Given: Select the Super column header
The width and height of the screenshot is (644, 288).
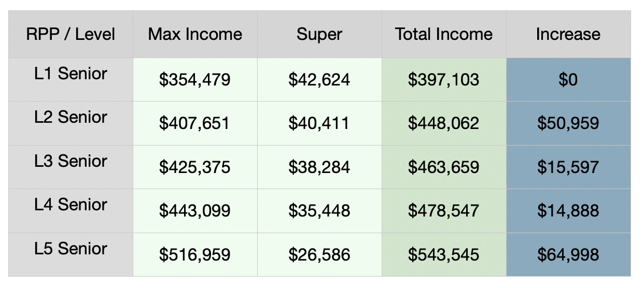Looking at the screenshot, I should [319, 35].
